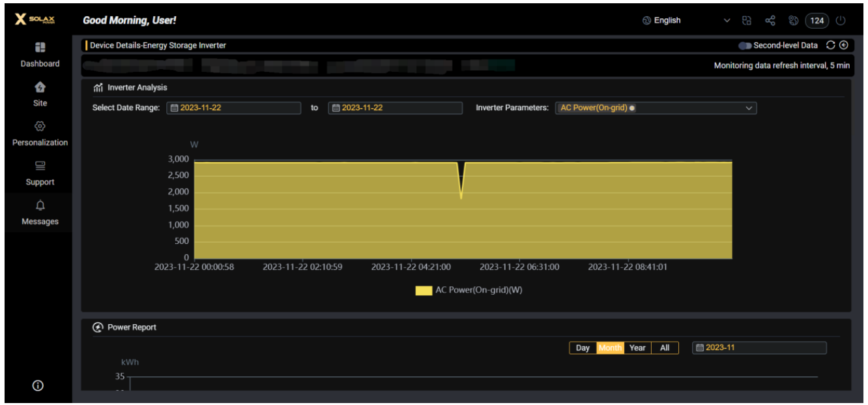The height and width of the screenshot is (405, 868).
Task: Select the Year tab in Power Report
Action: 637,348
